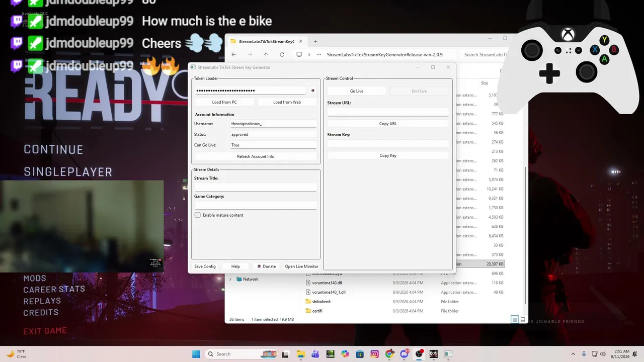
Task: Open the NVIDIA app from the taskbar
Action: pos(330,354)
